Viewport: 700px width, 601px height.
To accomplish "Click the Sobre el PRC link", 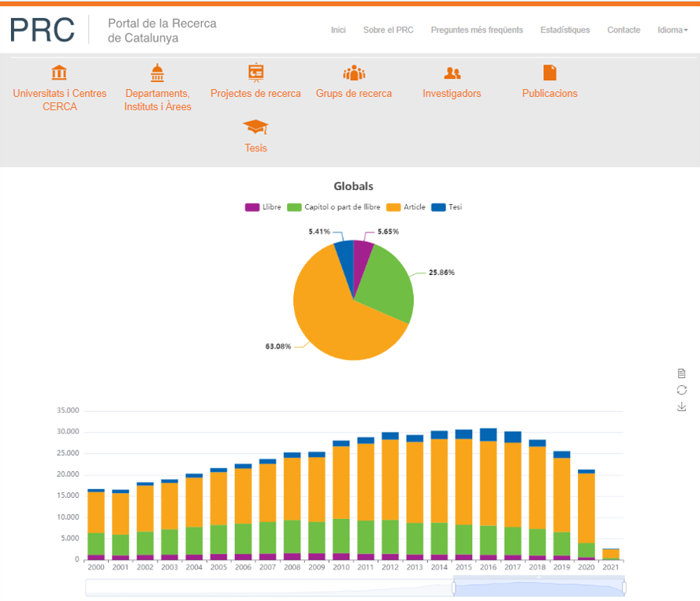I will (x=388, y=30).
